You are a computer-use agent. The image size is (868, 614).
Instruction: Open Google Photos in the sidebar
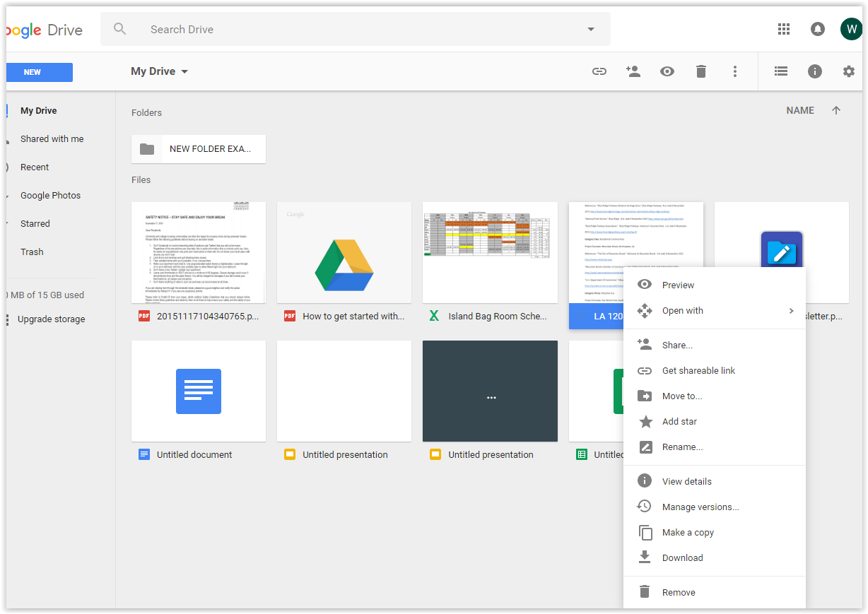tap(50, 196)
